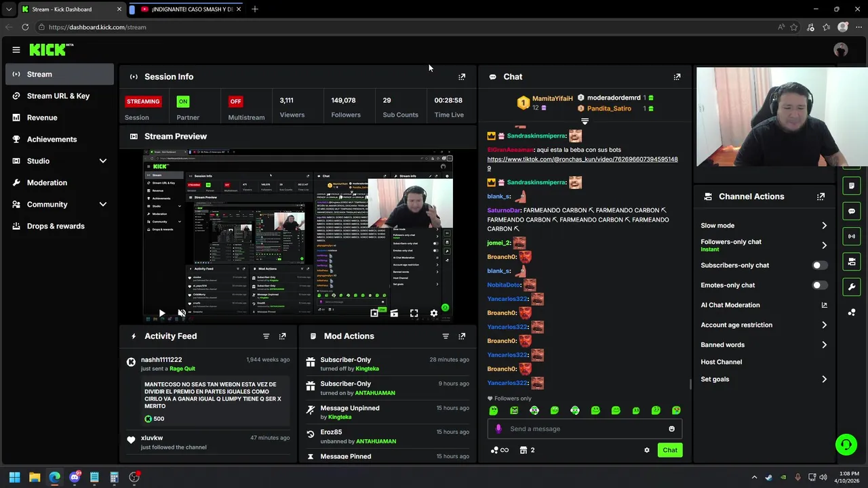The width and height of the screenshot is (868, 488).
Task: Open the document notes sidebar icon
Action: point(852,186)
